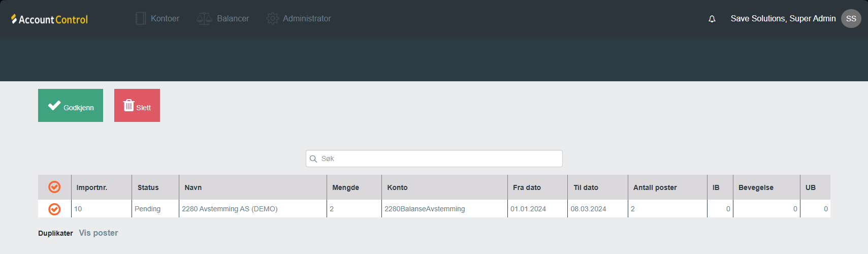Sort by the Navn column header
Viewport: 868px width, 254px height.
pos(193,187)
